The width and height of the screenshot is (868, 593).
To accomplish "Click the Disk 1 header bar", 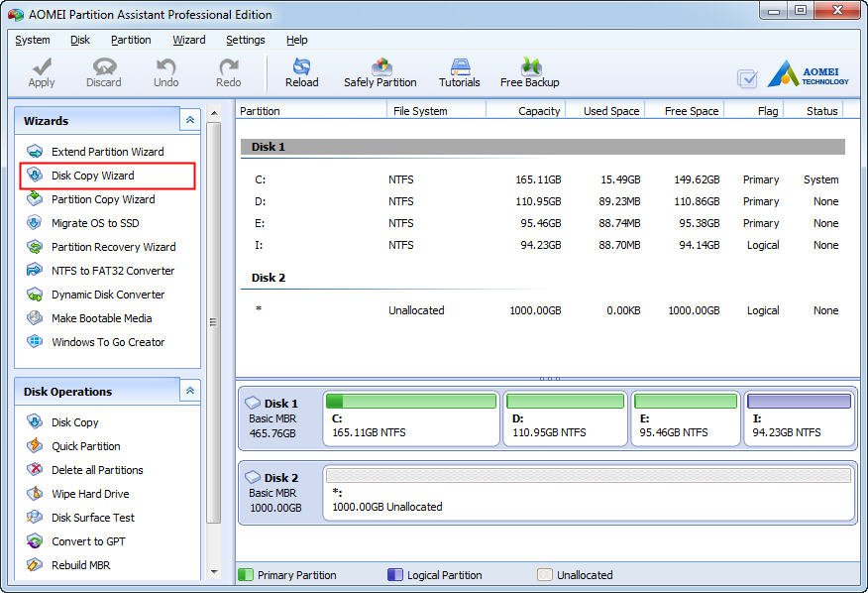I will [x=543, y=147].
